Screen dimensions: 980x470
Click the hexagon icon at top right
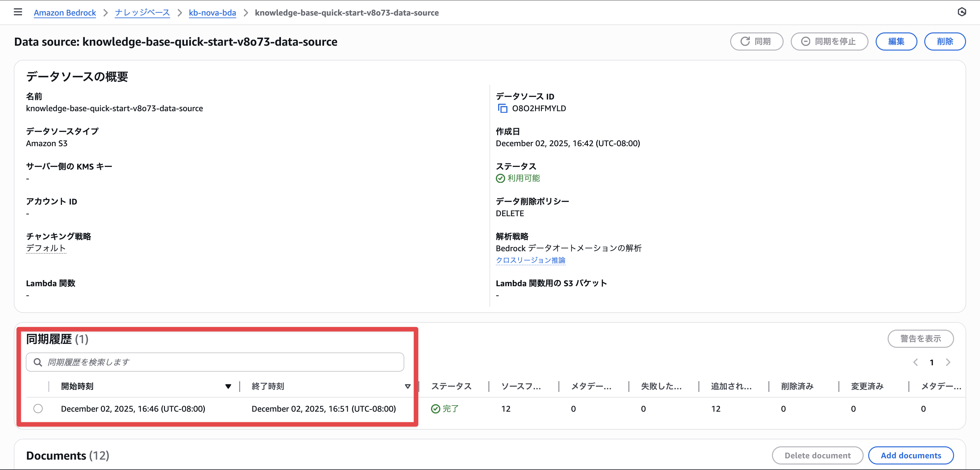[962, 12]
